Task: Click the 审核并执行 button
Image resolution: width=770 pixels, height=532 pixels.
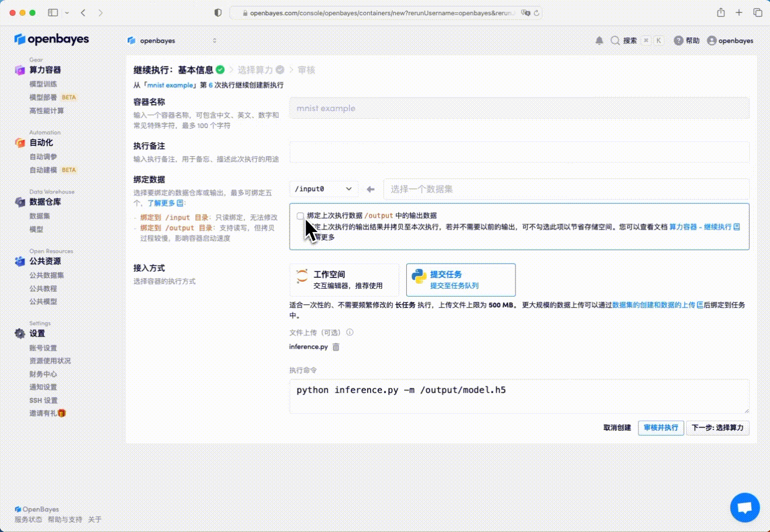Action: tap(661, 428)
